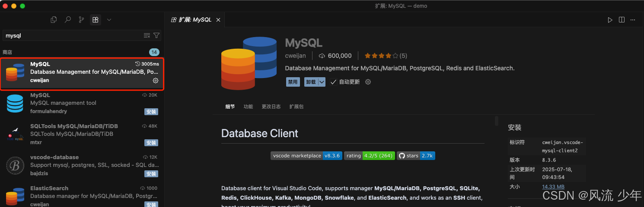Viewport: 644px width, 207px height.
Task: Click the 48K download count on SQLTools
Action: pos(150,126)
